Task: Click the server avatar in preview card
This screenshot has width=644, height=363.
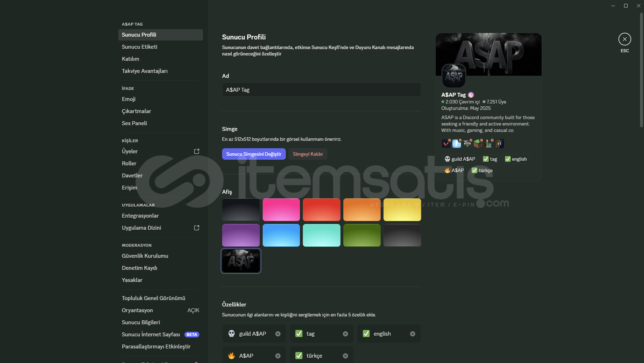Action: [454, 76]
